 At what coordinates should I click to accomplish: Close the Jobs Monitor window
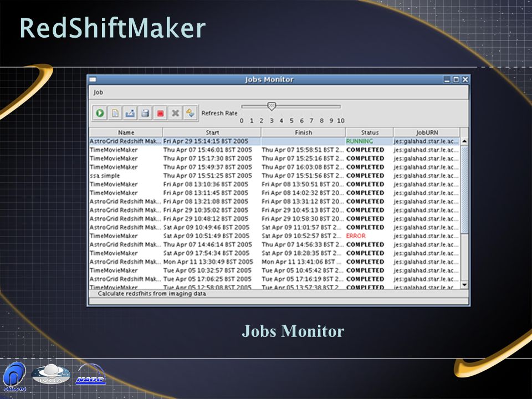(x=465, y=80)
